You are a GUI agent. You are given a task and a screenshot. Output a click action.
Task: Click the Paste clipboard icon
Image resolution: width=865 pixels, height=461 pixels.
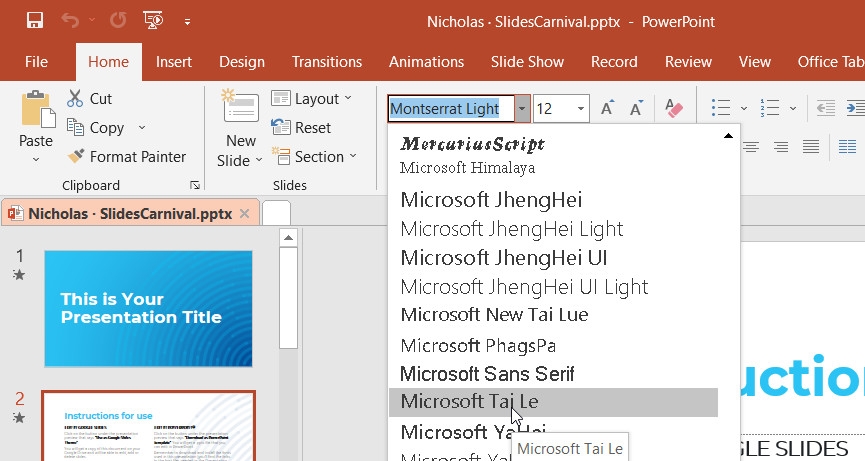[37, 109]
